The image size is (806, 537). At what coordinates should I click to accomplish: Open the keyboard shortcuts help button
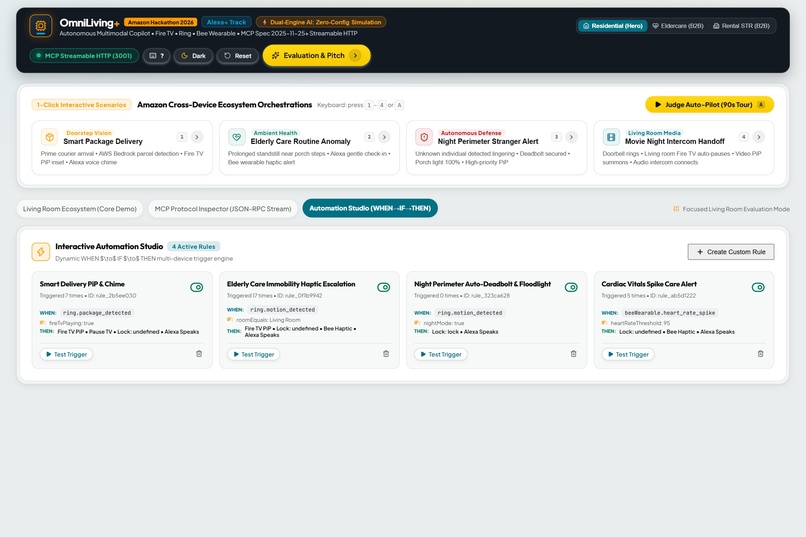(x=156, y=55)
